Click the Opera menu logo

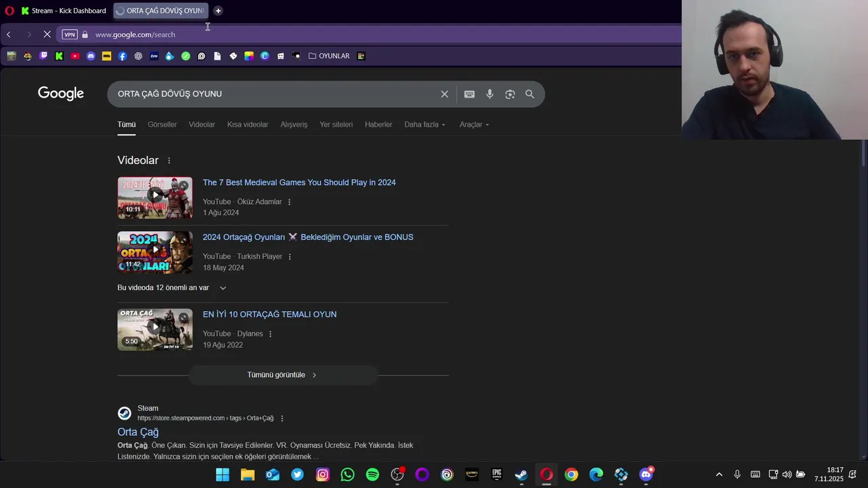tap(9, 11)
